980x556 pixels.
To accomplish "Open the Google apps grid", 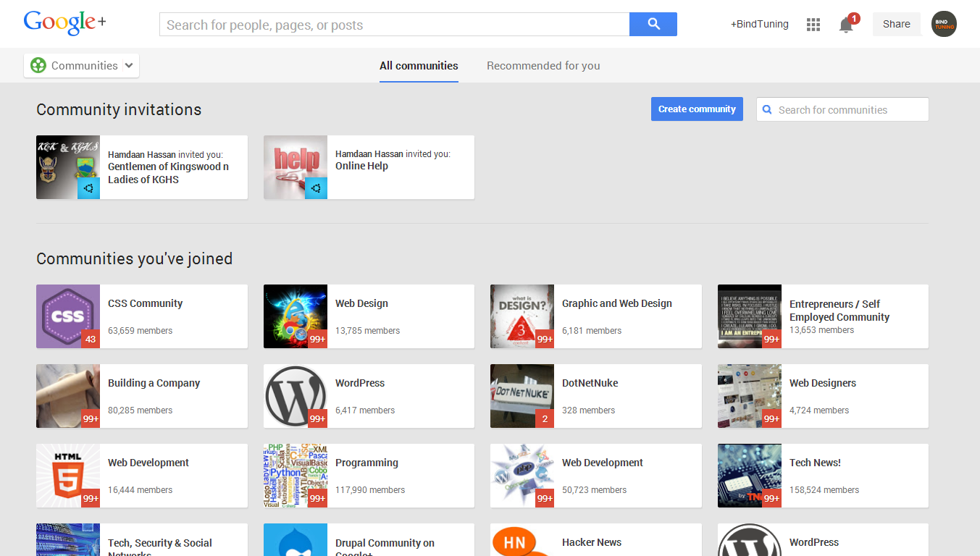I will 813,25.
